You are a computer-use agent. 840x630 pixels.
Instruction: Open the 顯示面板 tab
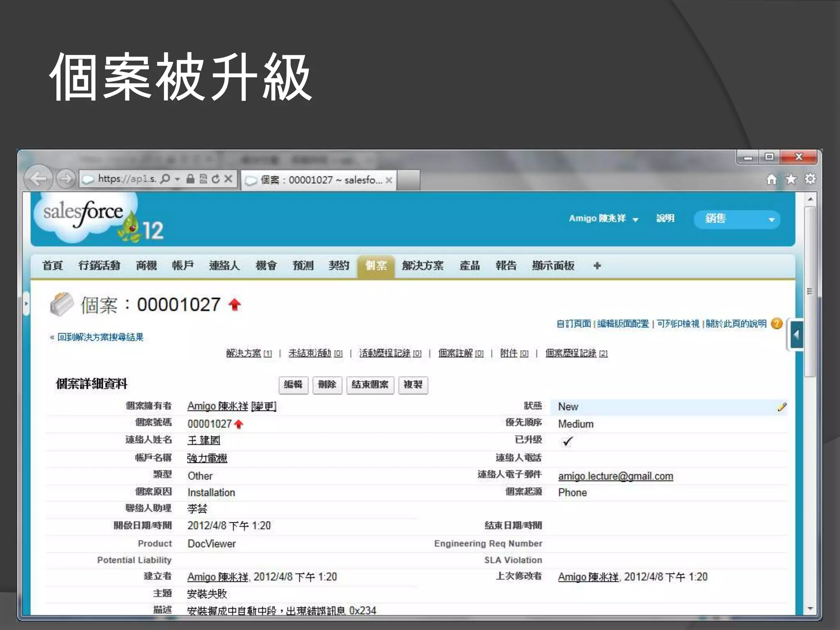point(553,266)
